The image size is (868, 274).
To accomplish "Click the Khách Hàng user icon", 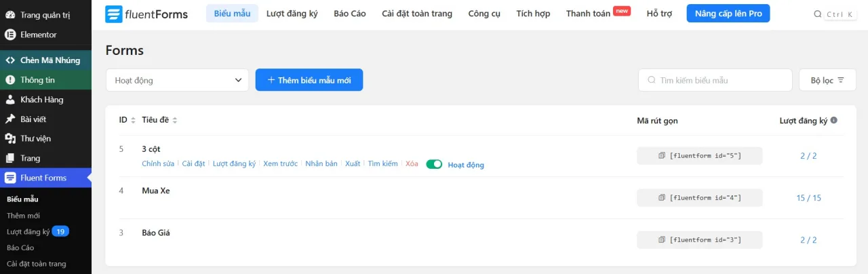I will coord(10,100).
